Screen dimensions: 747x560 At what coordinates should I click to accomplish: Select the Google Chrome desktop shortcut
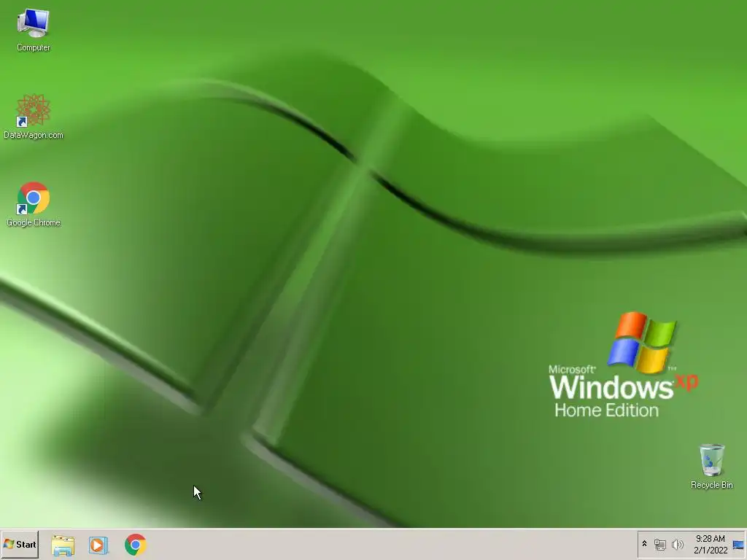tap(33, 204)
